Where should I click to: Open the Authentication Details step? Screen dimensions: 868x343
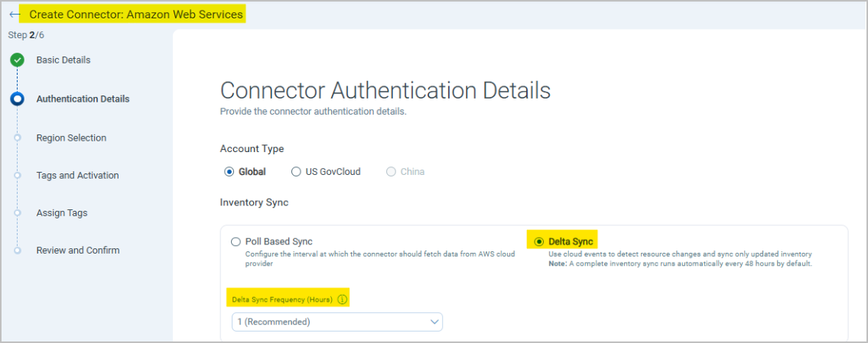point(83,99)
